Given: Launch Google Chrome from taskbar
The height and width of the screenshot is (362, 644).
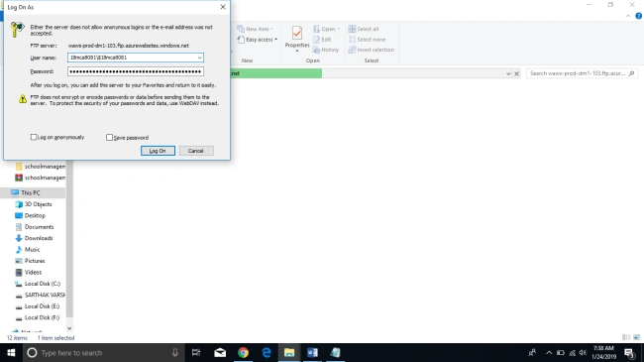Looking at the screenshot, I should [243, 352].
